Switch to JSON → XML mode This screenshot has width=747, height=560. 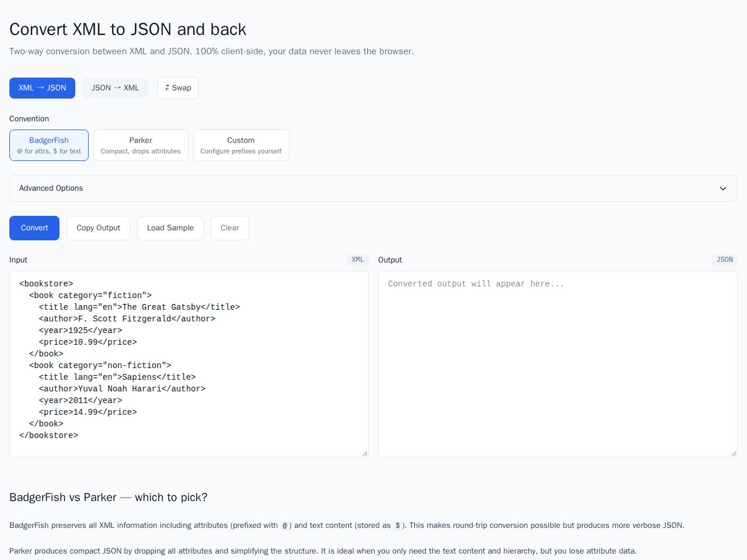[x=115, y=88]
